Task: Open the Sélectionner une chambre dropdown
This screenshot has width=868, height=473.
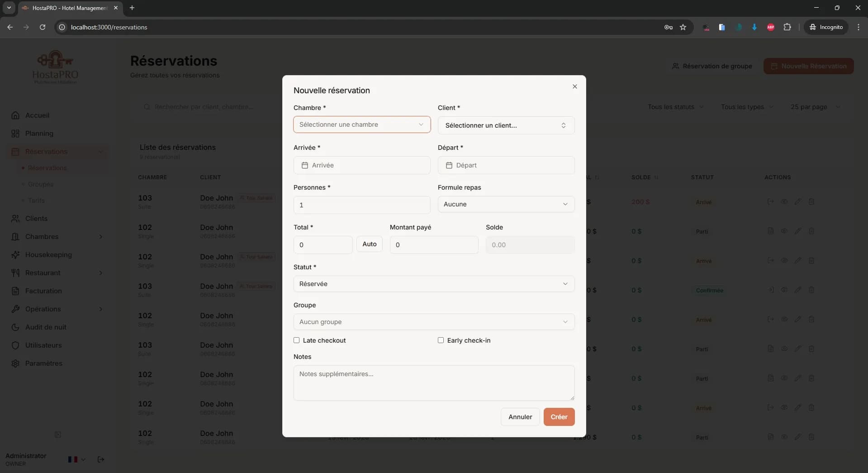Action: pos(361,124)
